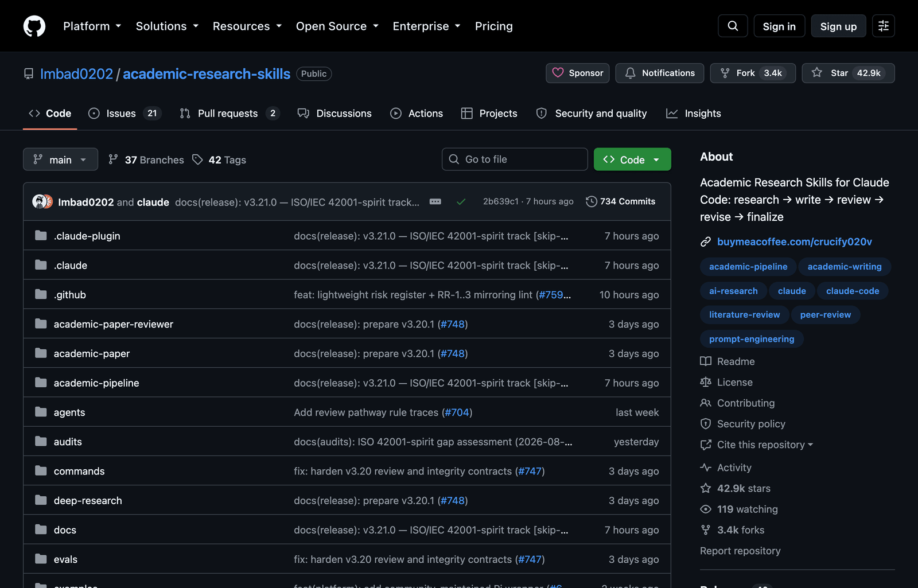View the 119 watching link
Screen dimensions: 918x588
[x=739, y=509]
